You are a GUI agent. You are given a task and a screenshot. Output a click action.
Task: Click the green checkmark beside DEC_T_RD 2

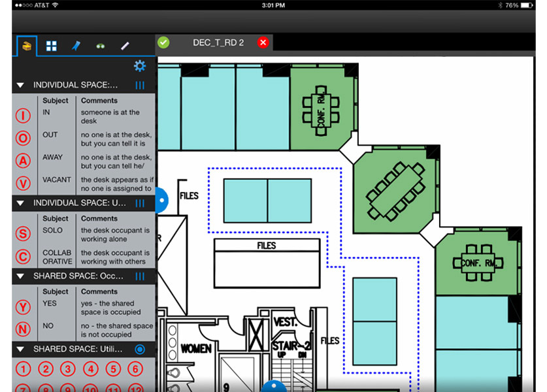pos(163,42)
